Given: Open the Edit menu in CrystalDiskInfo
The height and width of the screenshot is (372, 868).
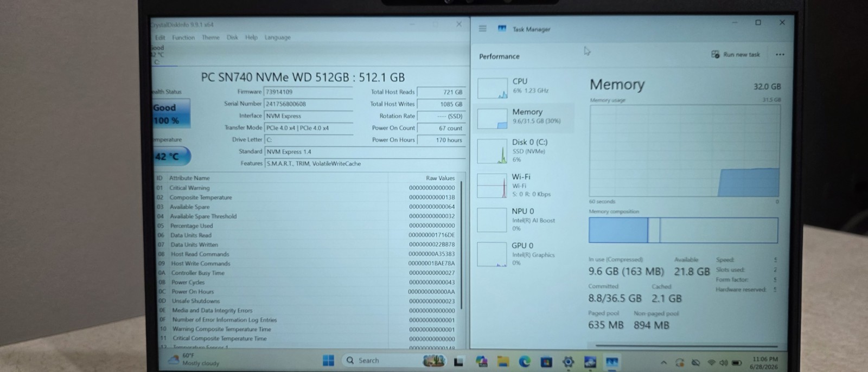Looking at the screenshot, I should coord(160,37).
